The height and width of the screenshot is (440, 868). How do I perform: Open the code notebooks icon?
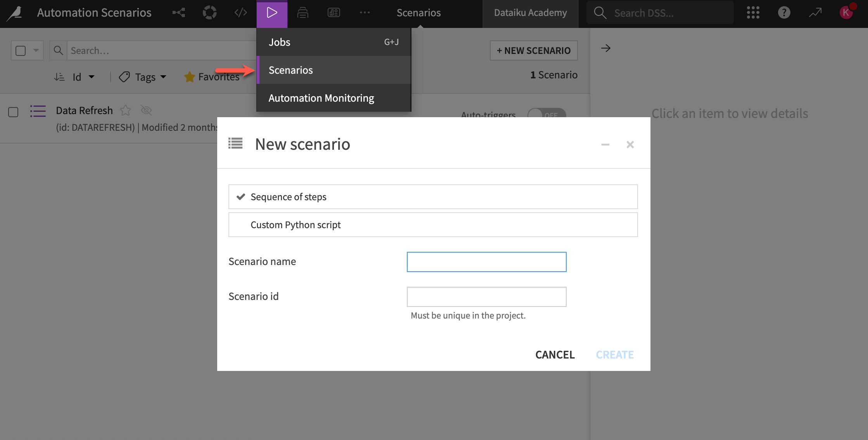coord(241,13)
